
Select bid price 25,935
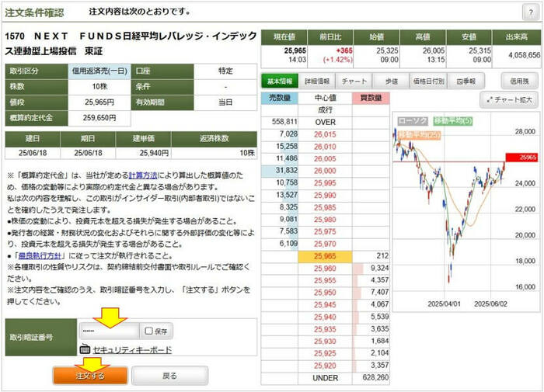[x=325, y=329]
